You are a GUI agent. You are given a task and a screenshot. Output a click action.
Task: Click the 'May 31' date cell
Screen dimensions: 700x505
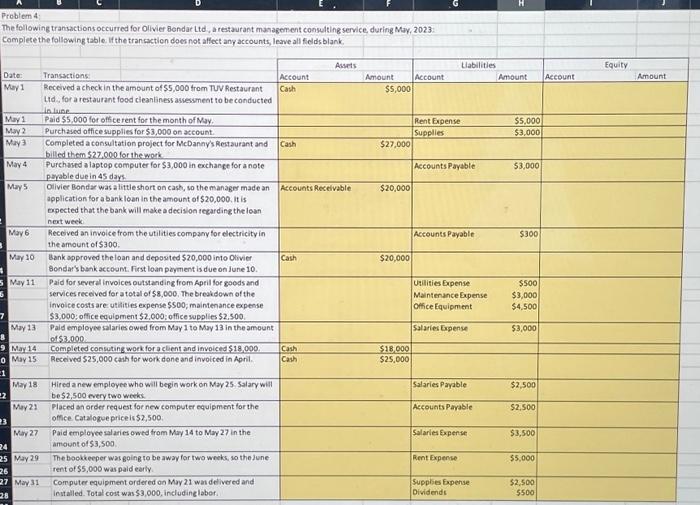[27, 483]
